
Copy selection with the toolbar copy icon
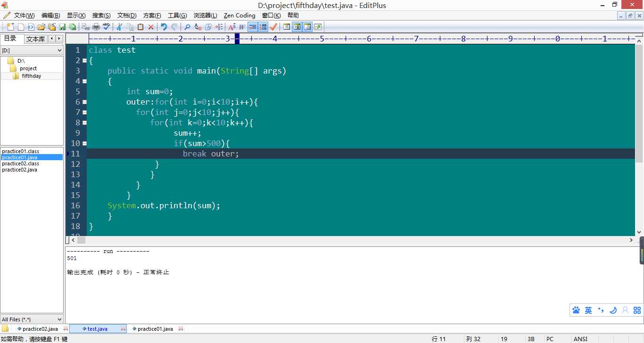[x=131, y=27]
